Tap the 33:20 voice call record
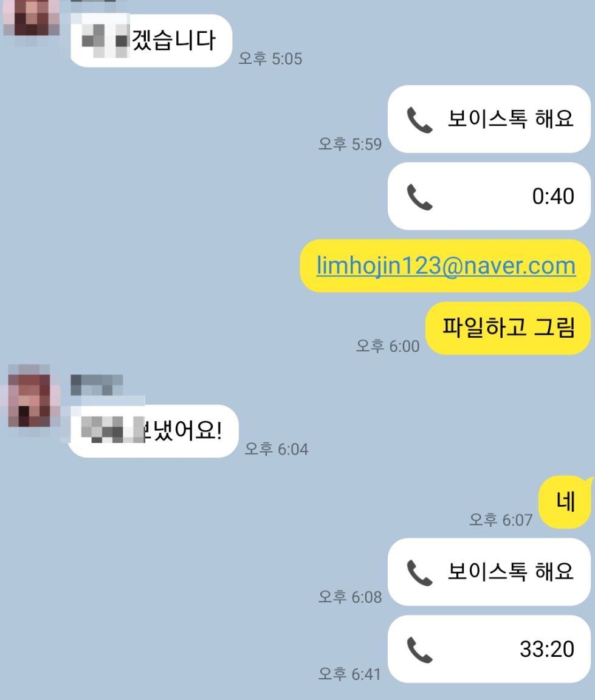 coord(489,649)
